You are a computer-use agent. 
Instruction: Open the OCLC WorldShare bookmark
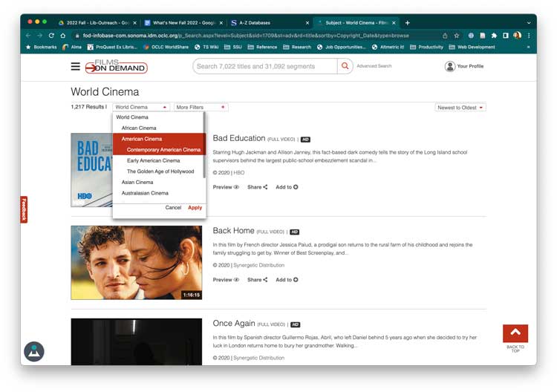166,47
